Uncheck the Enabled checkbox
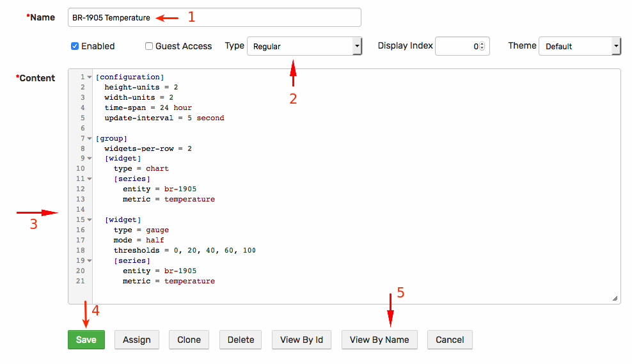The image size is (632, 364). 75,46
